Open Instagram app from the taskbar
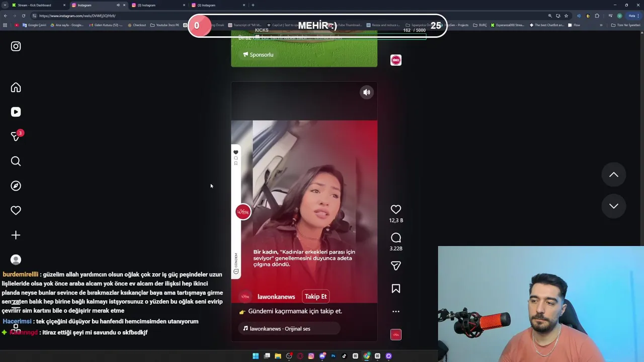Screen dimensions: 644x362 (x=311, y=356)
